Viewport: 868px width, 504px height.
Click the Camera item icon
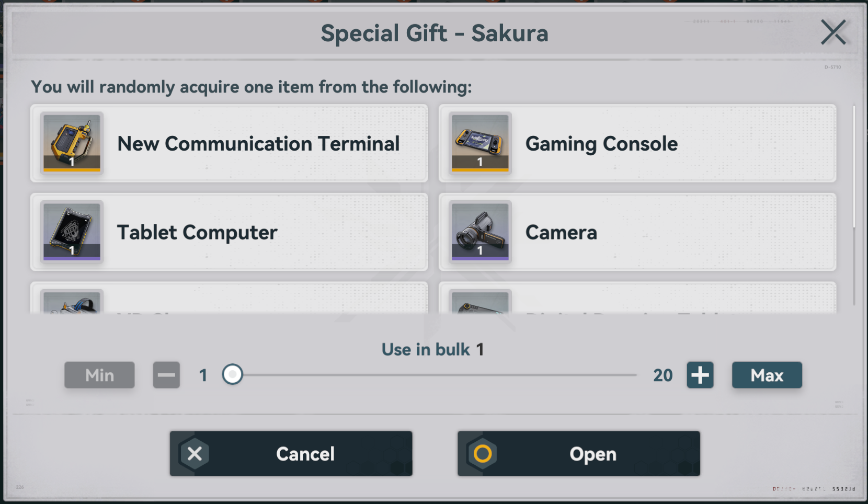480,232
